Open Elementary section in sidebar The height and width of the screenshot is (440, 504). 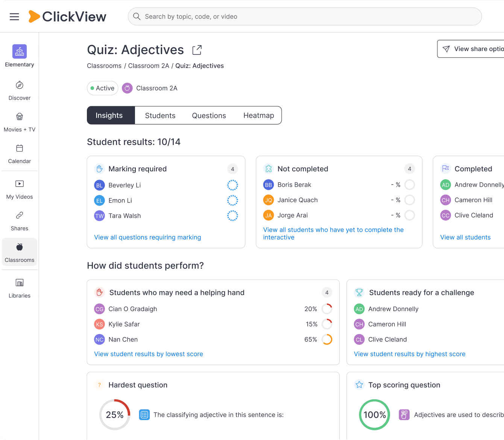point(20,56)
